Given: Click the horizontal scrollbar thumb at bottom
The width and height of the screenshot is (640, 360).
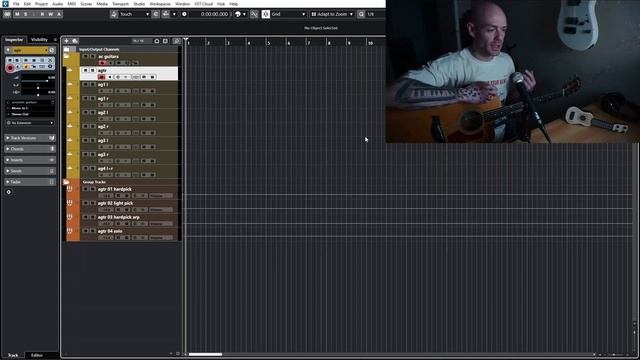Looking at the screenshot, I should click(x=205, y=354).
